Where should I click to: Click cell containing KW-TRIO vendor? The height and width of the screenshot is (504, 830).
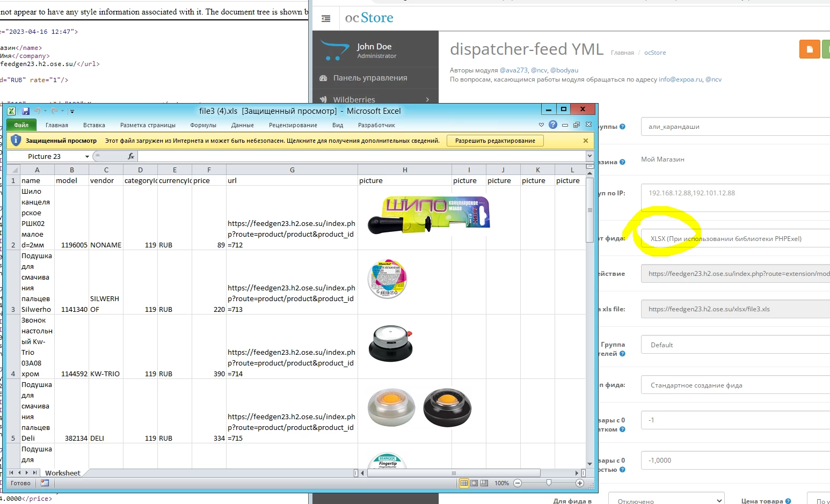[106, 347]
